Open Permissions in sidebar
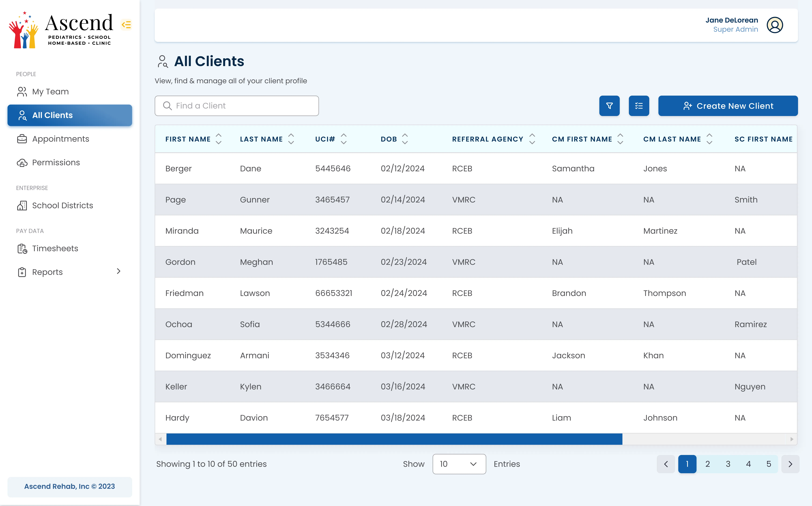812x506 pixels. (x=70, y=163)
